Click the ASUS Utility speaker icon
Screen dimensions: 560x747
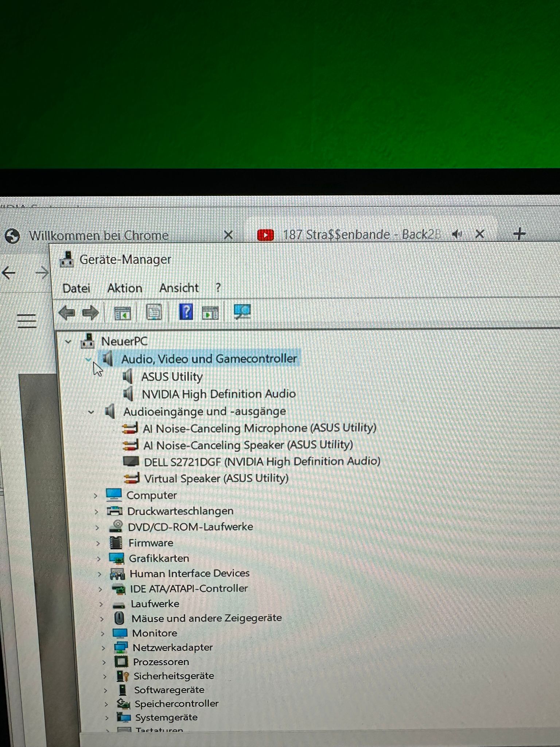pos(127,376)
